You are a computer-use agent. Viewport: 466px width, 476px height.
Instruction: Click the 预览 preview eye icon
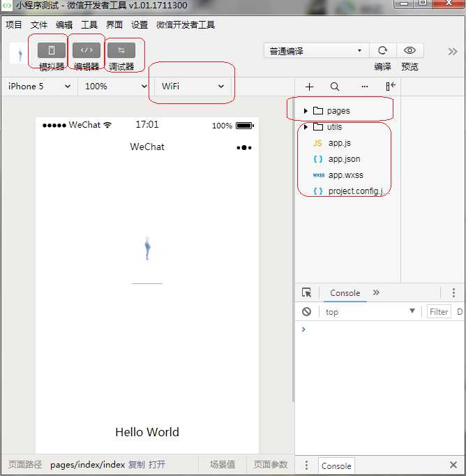coord(409,50)
